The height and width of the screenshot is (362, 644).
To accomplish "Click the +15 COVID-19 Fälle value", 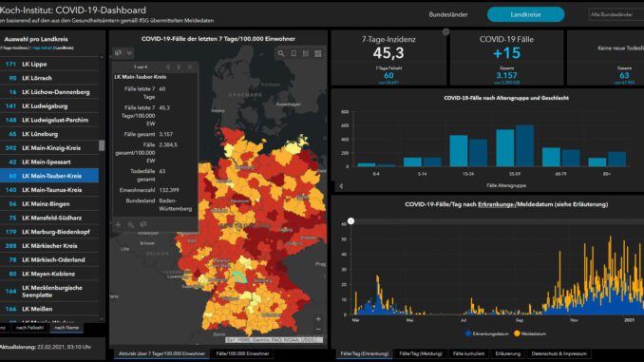I will tap(507, 53).
